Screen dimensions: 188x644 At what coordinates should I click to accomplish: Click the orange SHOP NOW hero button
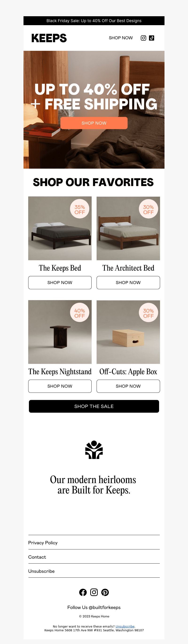[94, 123]
